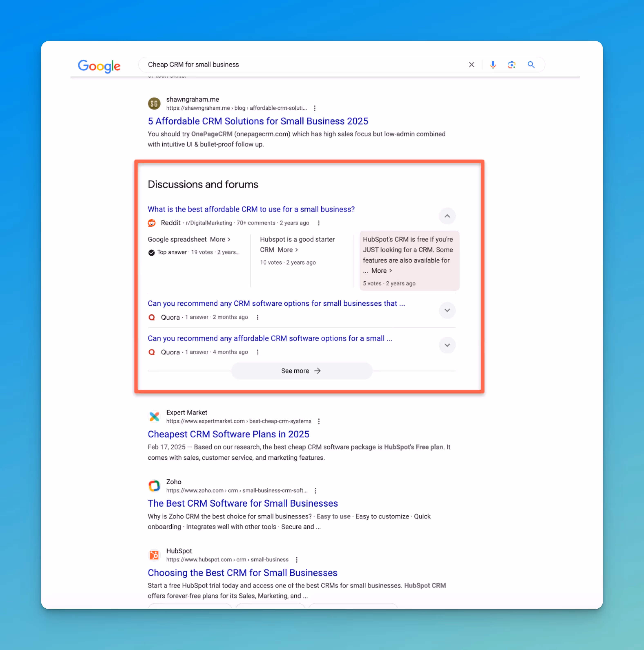Screen dimensions: 644x650
Task: Open the three-dot menu for the Quora 2 months ago result
Action: click(257, 317)
